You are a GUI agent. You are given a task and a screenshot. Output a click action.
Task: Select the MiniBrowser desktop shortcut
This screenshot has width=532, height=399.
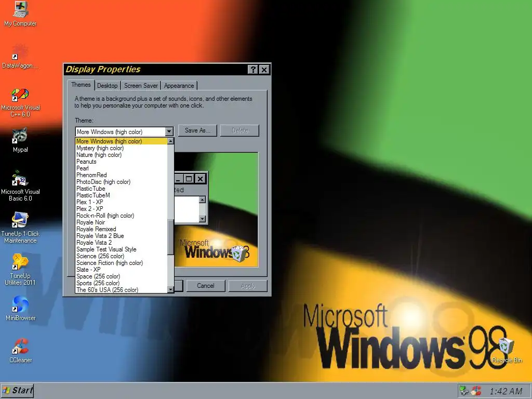[x=20, y=309]
